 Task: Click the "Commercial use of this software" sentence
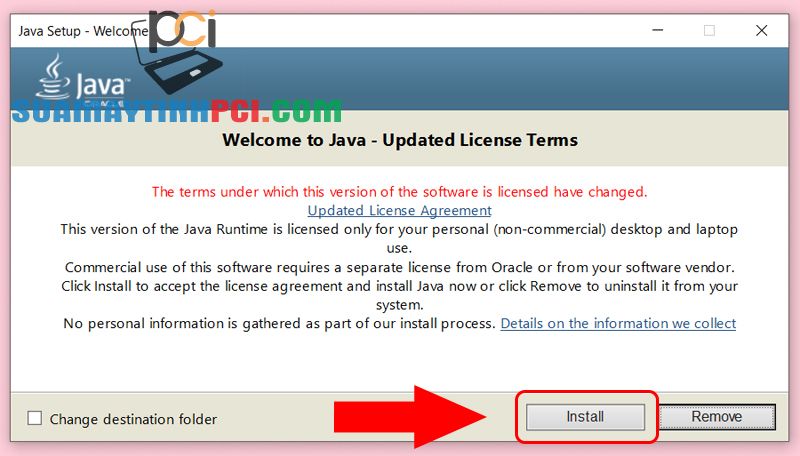399,267
